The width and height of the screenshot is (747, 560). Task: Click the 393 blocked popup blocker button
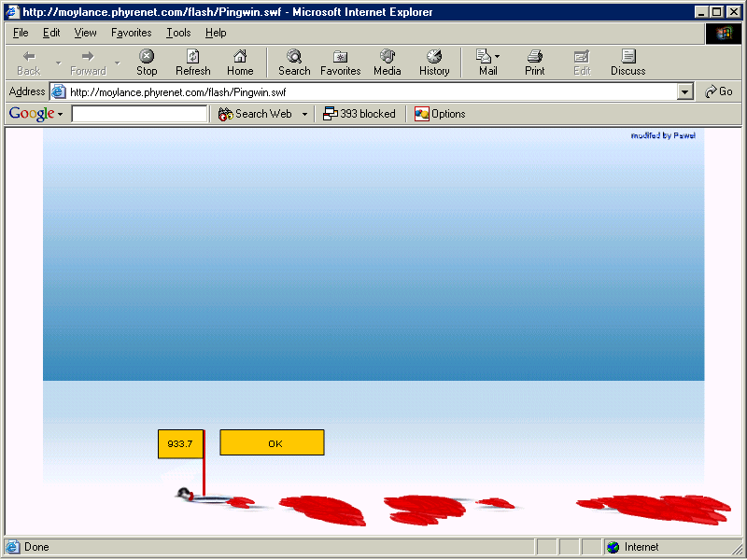359,114
